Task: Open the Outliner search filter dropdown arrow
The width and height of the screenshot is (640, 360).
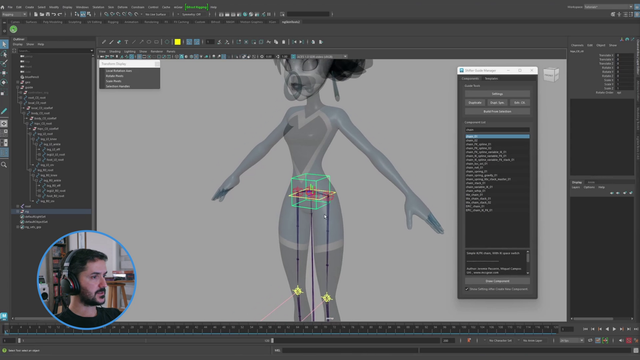Action: tap(91, 51)
